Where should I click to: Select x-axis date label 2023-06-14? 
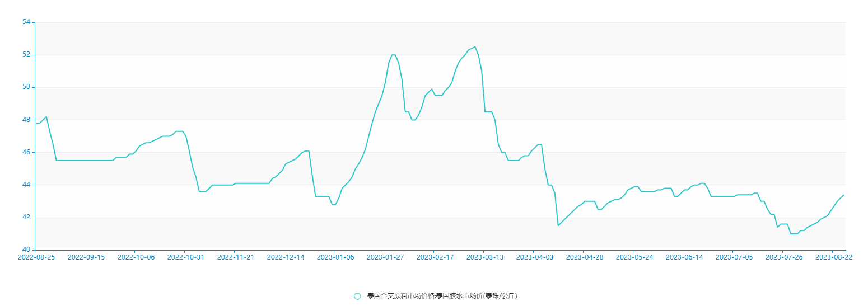[684, 257]
